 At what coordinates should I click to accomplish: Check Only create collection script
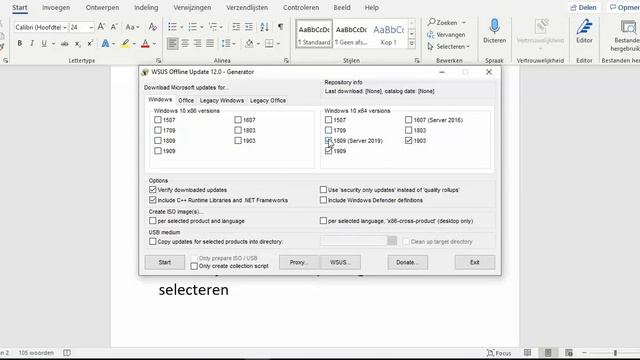click(x=194, y=266)
